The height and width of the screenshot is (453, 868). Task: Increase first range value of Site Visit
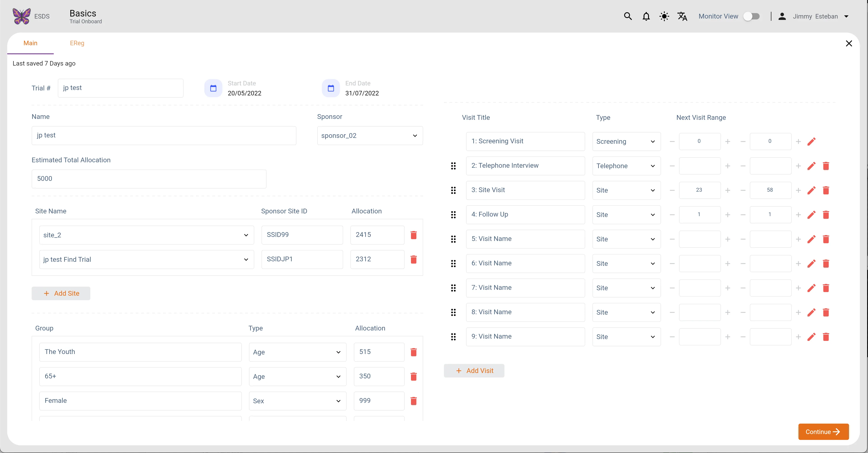pos(728,190)
